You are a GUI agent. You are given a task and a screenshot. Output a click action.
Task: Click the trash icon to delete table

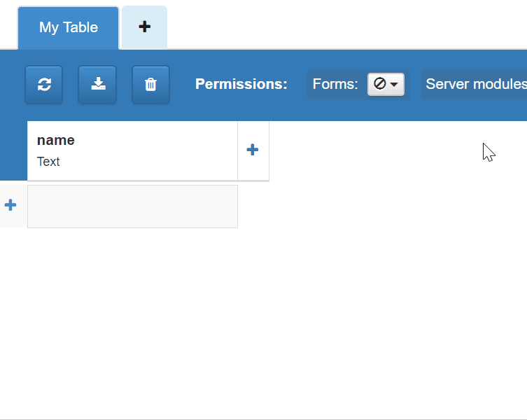pyautogui.click(x=150, y=85)
